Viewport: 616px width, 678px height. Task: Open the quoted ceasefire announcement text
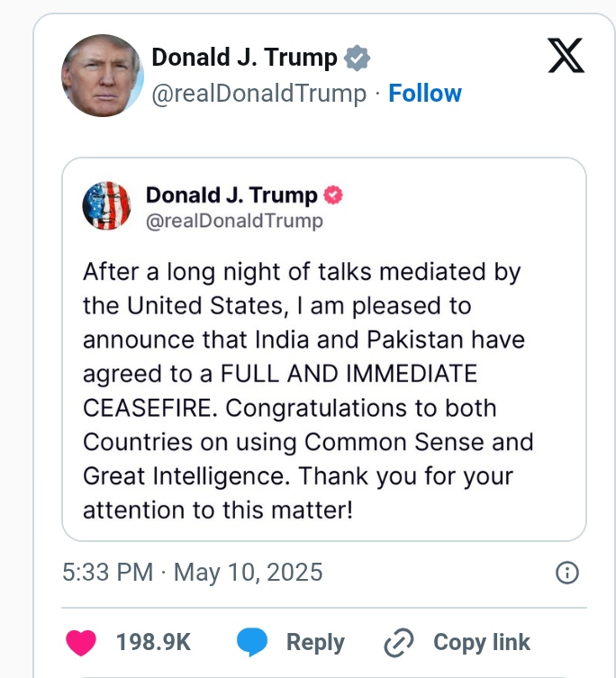(307, 374)
